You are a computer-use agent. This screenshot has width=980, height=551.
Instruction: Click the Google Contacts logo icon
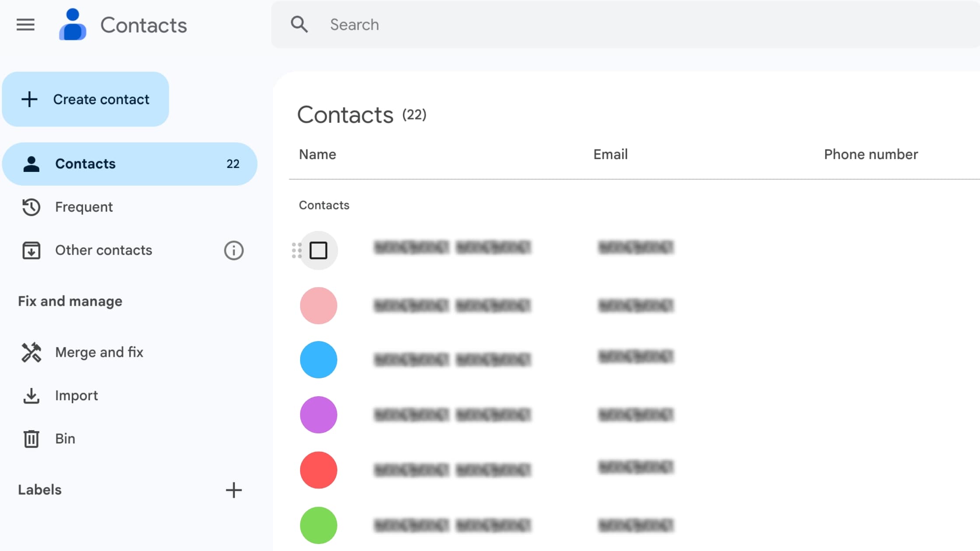[x=73, y=25]
